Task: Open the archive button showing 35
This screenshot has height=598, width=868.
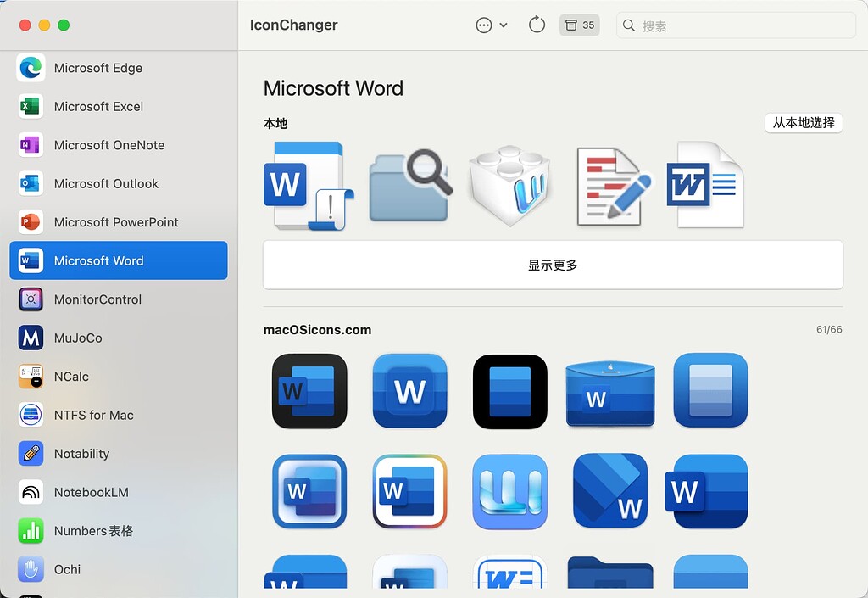Action: pyautogui.click(x=579, y=25)
